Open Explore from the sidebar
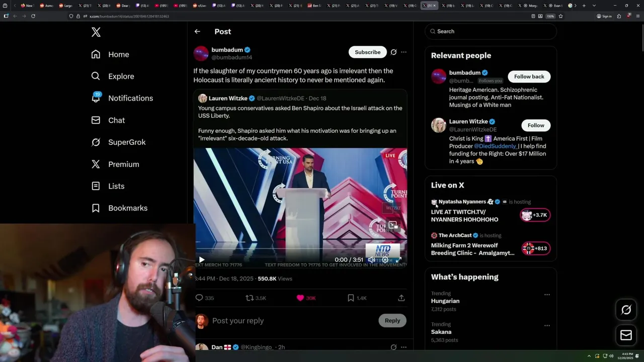644x362 pixels. (113, 76)
